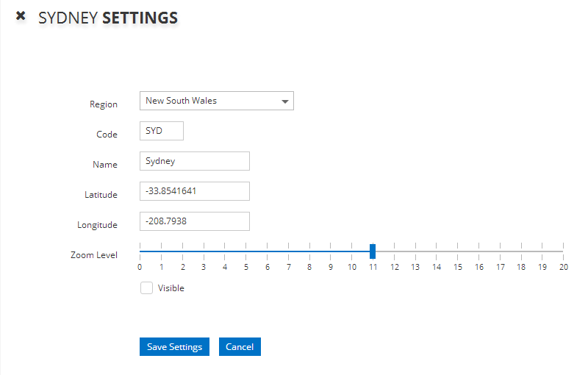
Task: Click the Name field containing Sydney
Action: pos(194,161)
